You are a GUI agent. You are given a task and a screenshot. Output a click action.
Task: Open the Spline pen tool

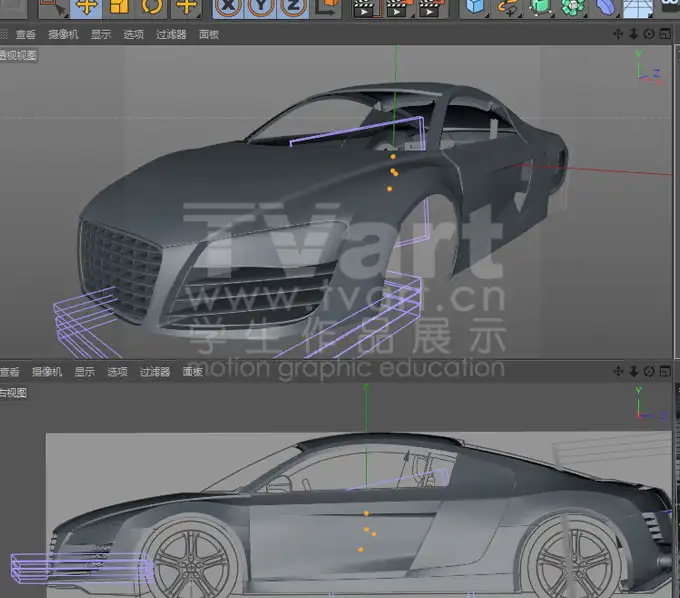click(508, 8)
